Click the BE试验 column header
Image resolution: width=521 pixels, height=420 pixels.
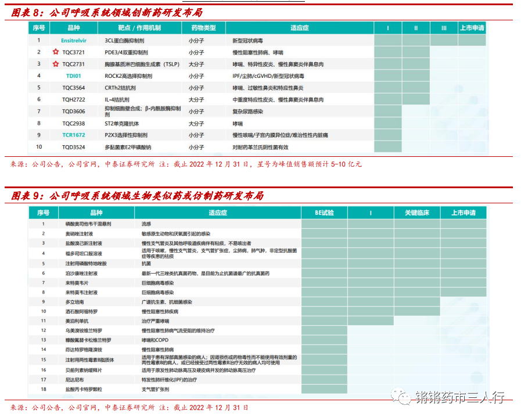[x=324, y=213]
